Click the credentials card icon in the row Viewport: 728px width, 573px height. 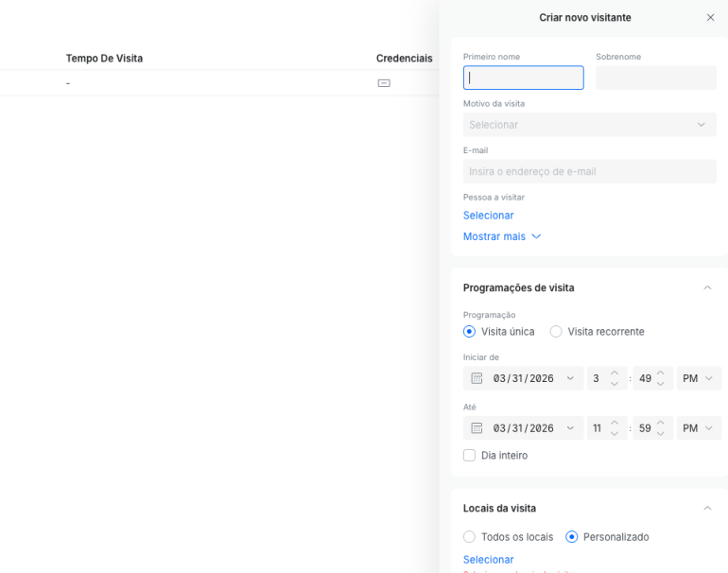coord(384,83)
